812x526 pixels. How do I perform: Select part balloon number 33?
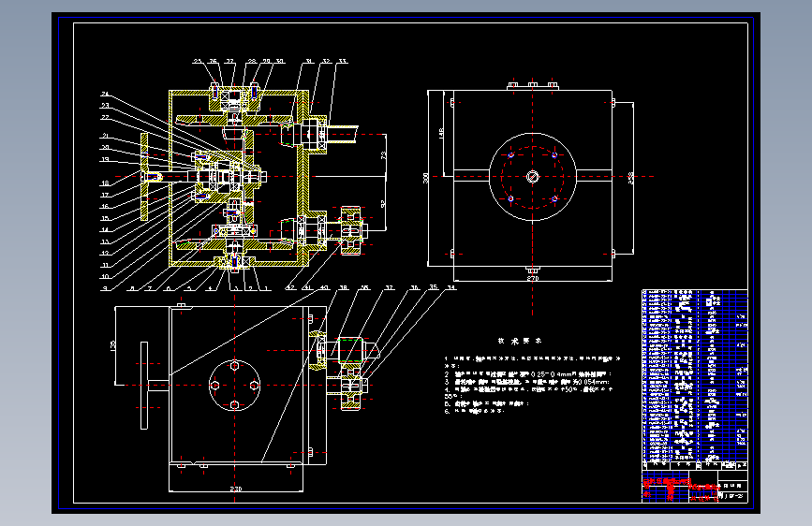pos(342,61)
